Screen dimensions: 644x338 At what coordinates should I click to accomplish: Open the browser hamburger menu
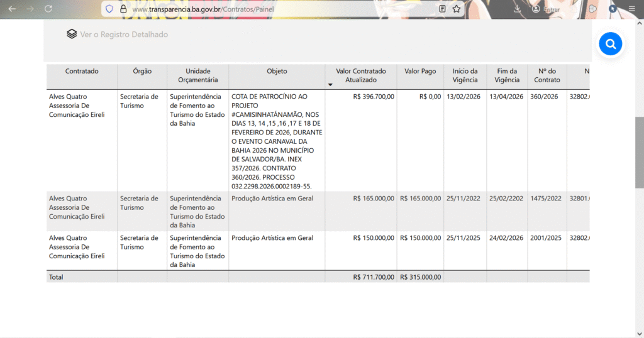(x=631, y=9)
